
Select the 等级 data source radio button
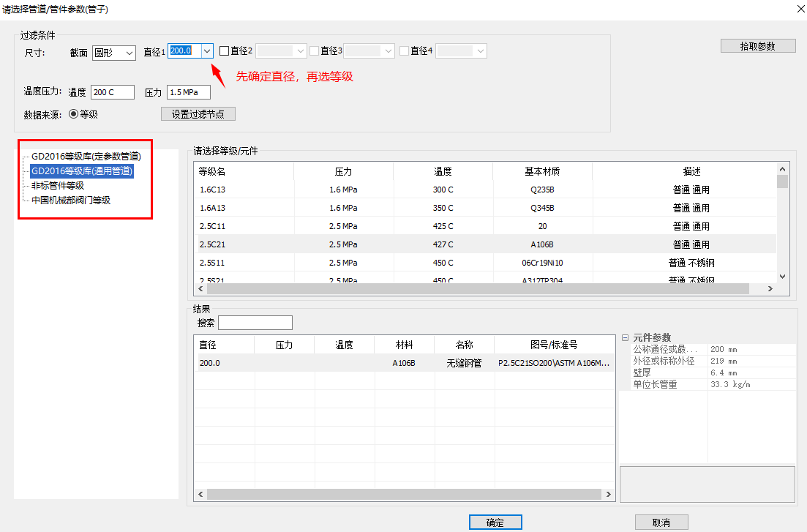point(73,114)
